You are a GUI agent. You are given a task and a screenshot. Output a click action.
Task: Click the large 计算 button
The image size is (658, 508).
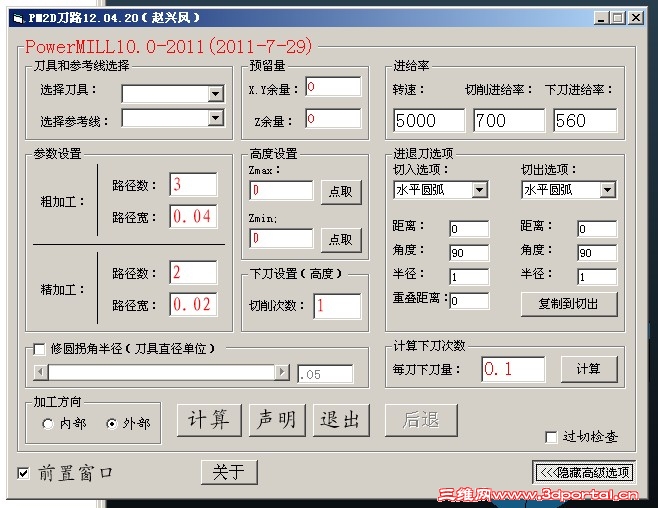209,420
